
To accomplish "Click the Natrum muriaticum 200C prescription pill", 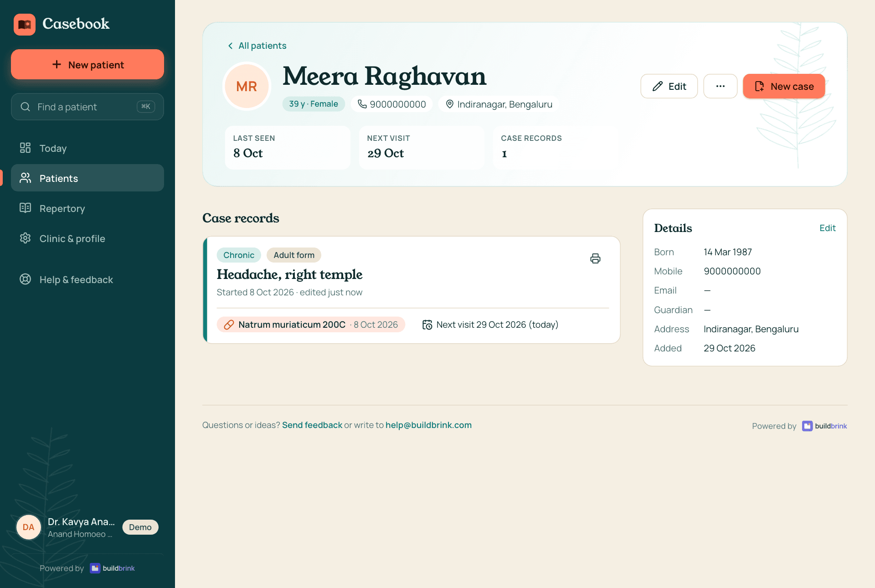I will coord(311,325).
